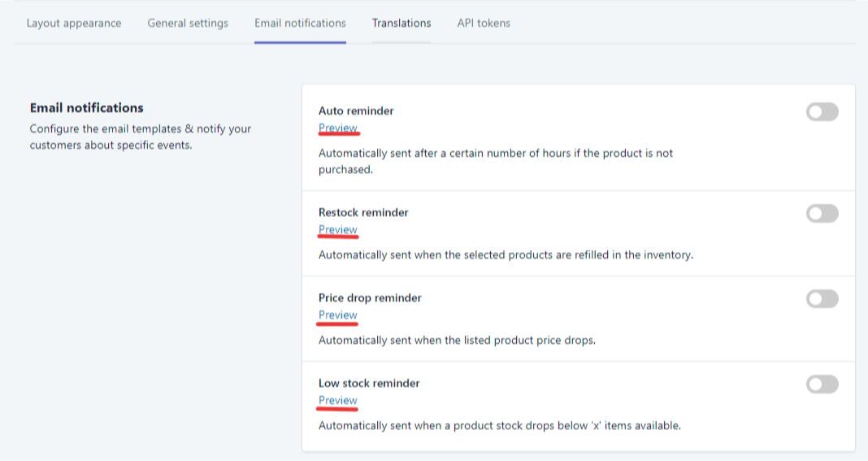Preview the Auto reminder email
This screenshot has width=868, height=461.
[x=338, y=128]
